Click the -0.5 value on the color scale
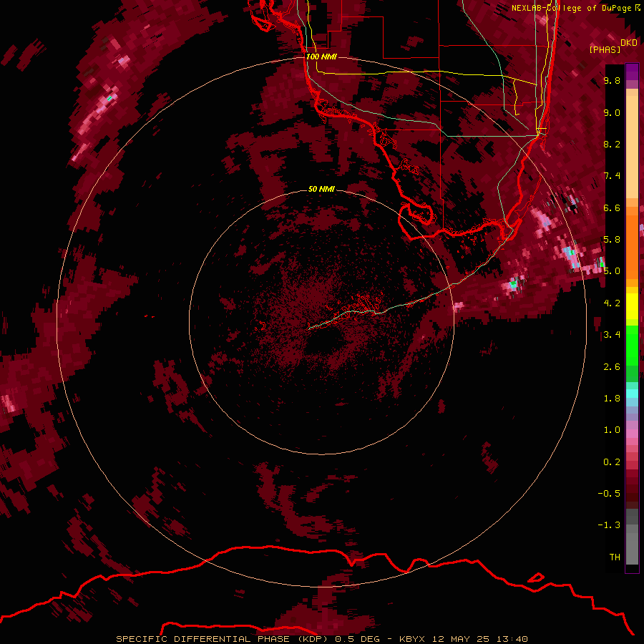Viewport: 644px width, 644px height. pos(609,494)
